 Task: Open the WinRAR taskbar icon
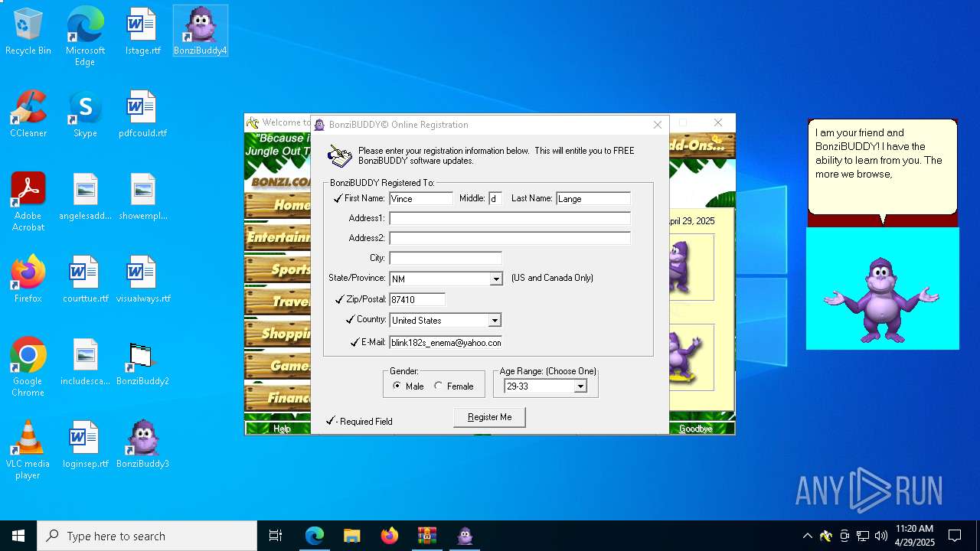[x=427, y=536]
